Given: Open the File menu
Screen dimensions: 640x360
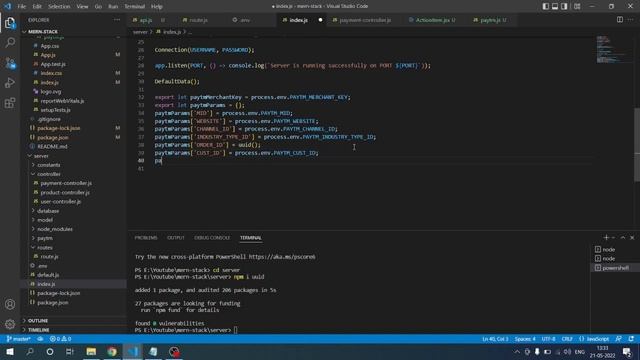Looking at the screenshot, I should (x=22, y=6).
